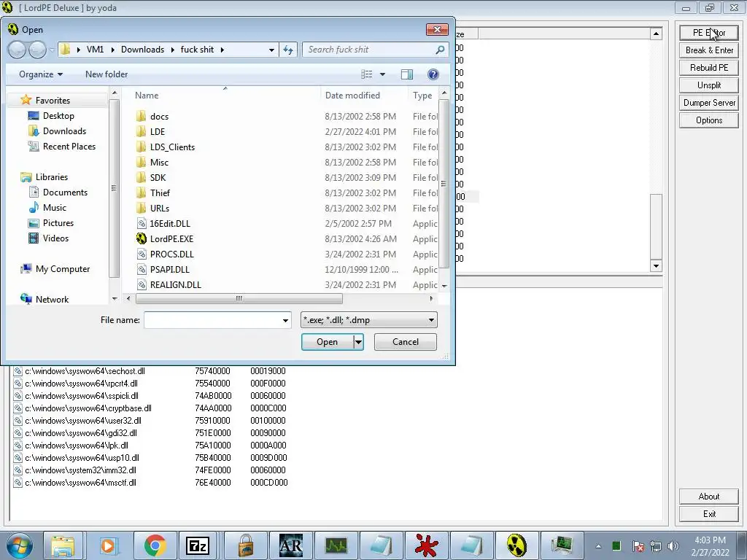Select the msctf.dll module row
Viewport: 747px width, 560px height.
click(x=150, y=483)
